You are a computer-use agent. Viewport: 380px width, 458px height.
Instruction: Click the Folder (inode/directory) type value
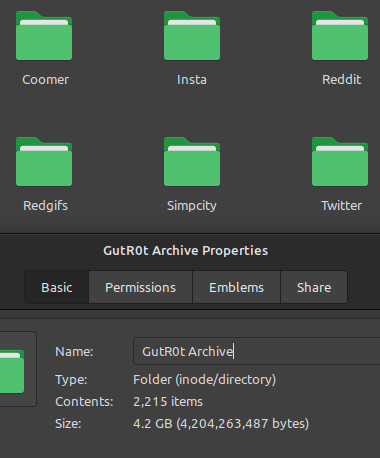pos(205,380)
